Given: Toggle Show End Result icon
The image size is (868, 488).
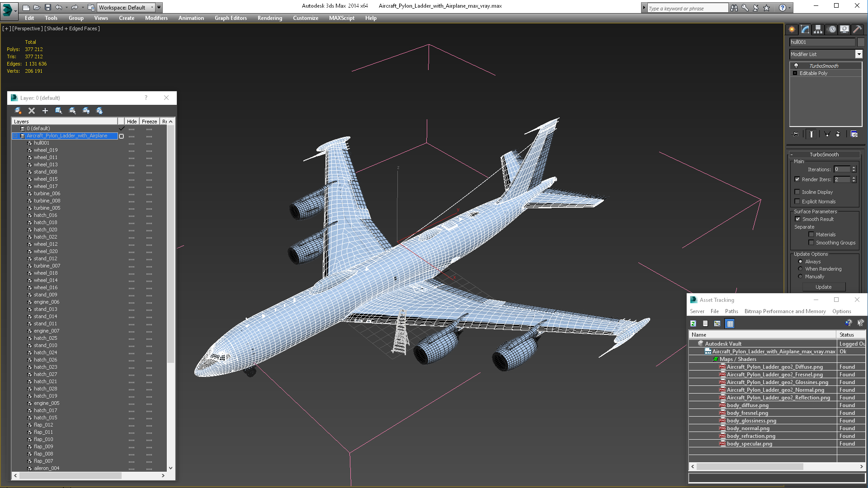Looking at the screenshot, I should (x=811, y=134).
